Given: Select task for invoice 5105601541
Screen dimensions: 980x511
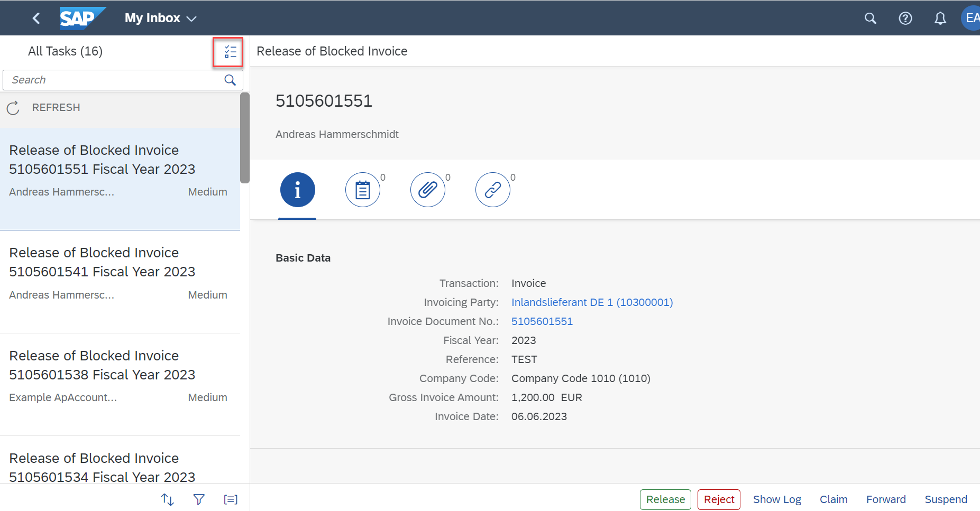Looking at the screenshot, I should [120, 282].
